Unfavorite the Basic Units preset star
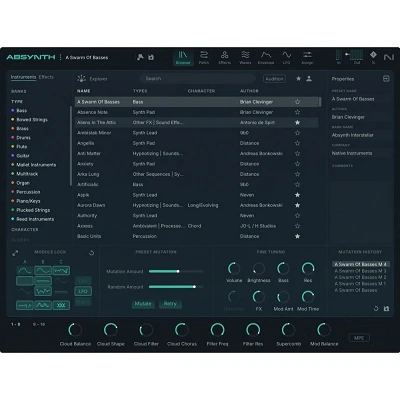 297,236
